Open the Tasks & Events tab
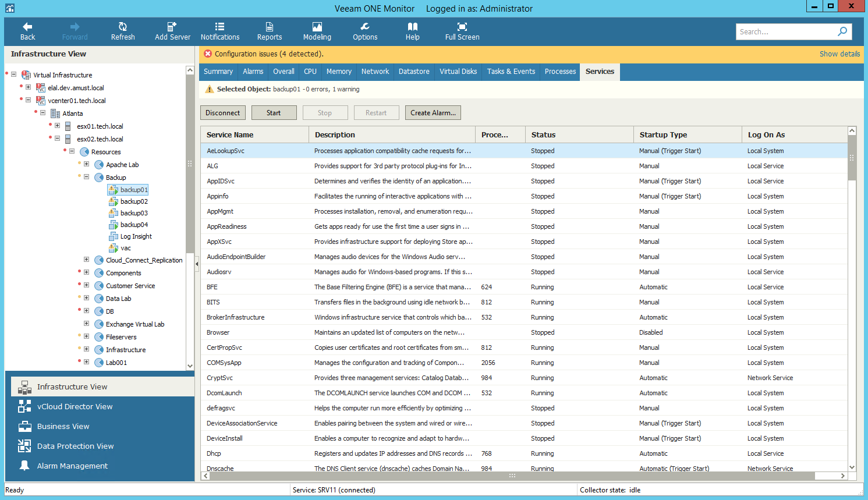 coord(511,72)
